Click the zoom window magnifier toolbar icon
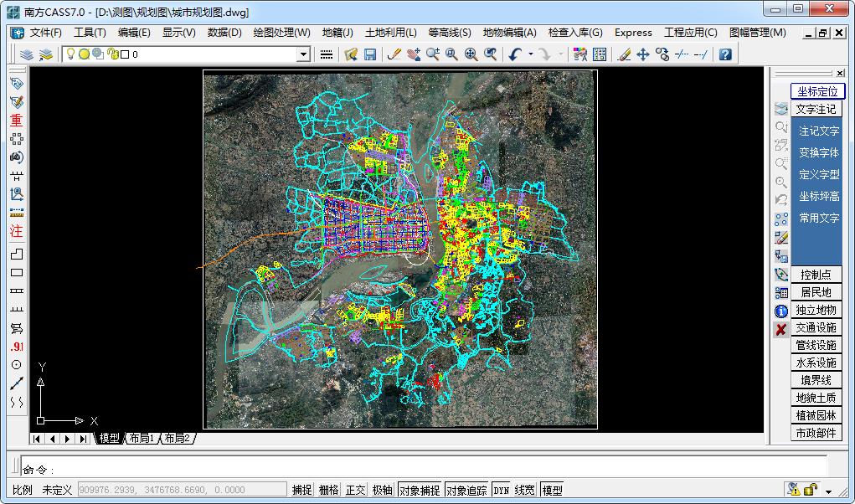 tap(451, 54)
